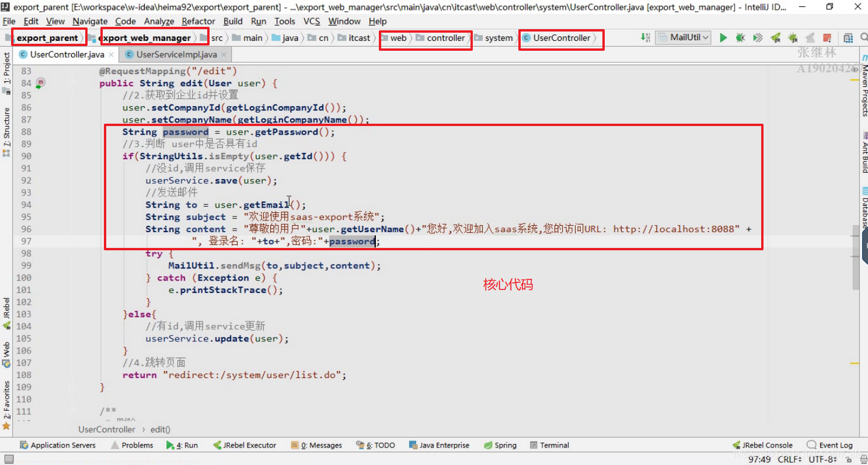Open the Refactor menu

pos(198,21)
